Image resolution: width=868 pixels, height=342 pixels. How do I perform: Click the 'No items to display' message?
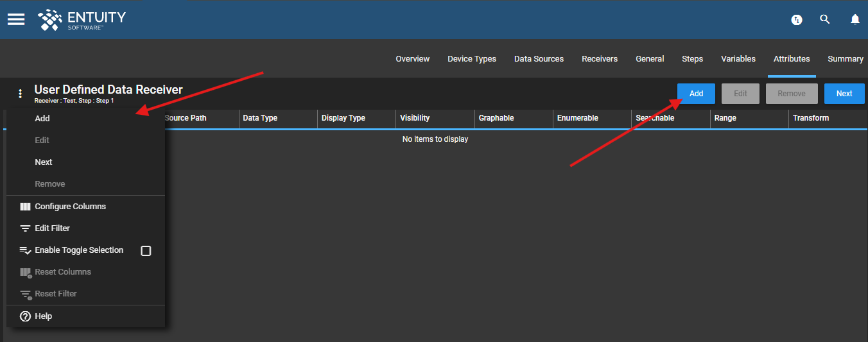pos(435,139)
